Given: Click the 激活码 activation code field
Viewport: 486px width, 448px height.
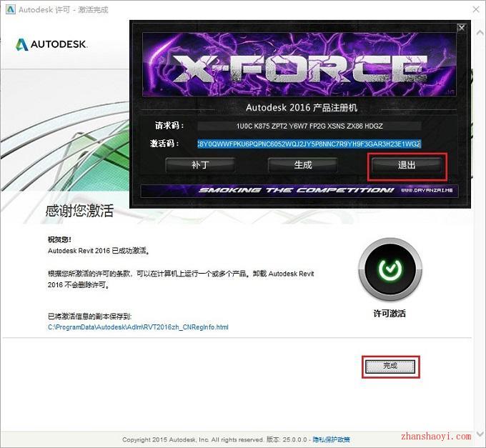Looking at the screenshot, I should 309,144.
